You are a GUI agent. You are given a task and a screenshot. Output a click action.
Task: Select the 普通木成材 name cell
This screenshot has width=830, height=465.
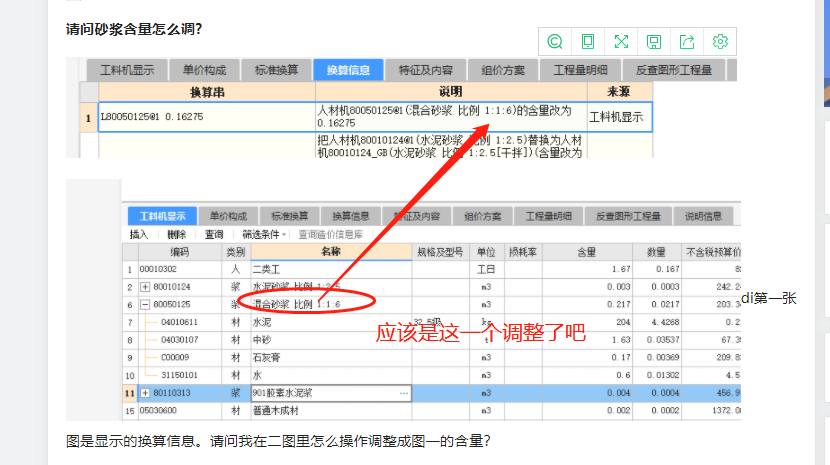pos(331,410)
